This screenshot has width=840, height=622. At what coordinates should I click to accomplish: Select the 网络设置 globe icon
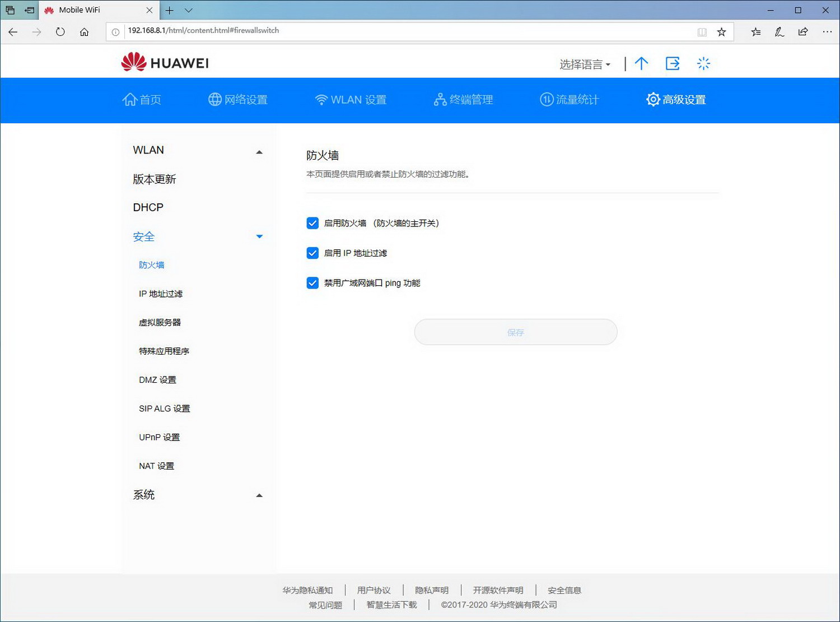[214, 99]
